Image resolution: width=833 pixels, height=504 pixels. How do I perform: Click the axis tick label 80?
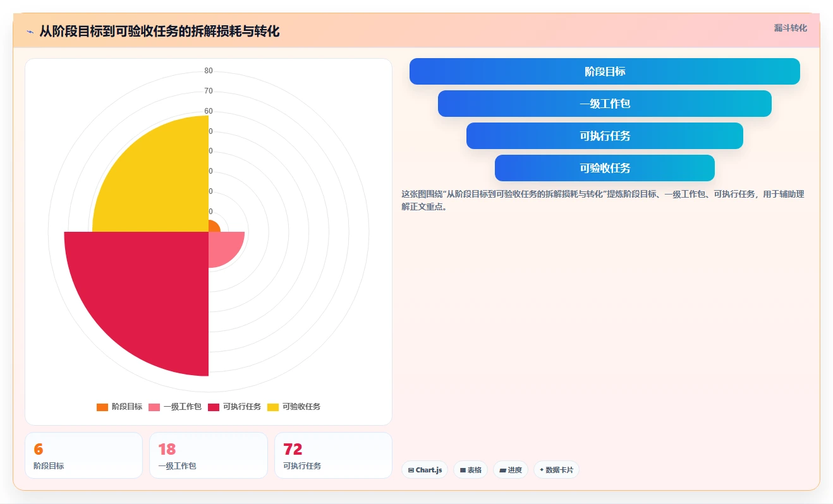(209, 71)
